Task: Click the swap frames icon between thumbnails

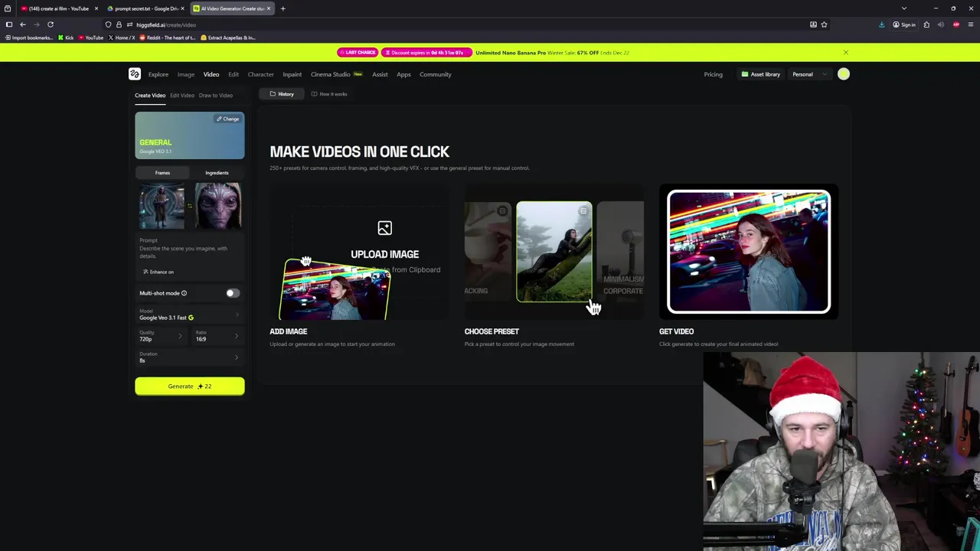Action: (x=190, y=206)
